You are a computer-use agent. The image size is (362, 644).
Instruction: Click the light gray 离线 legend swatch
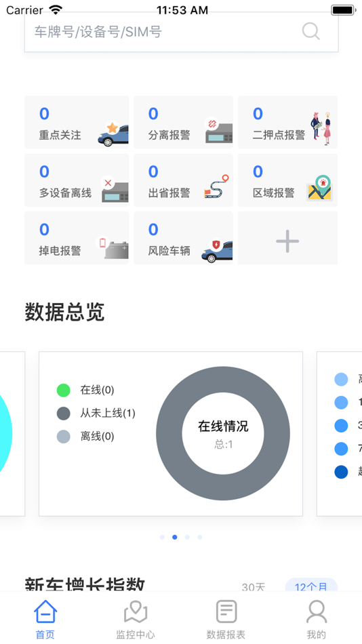pos(63,437)
